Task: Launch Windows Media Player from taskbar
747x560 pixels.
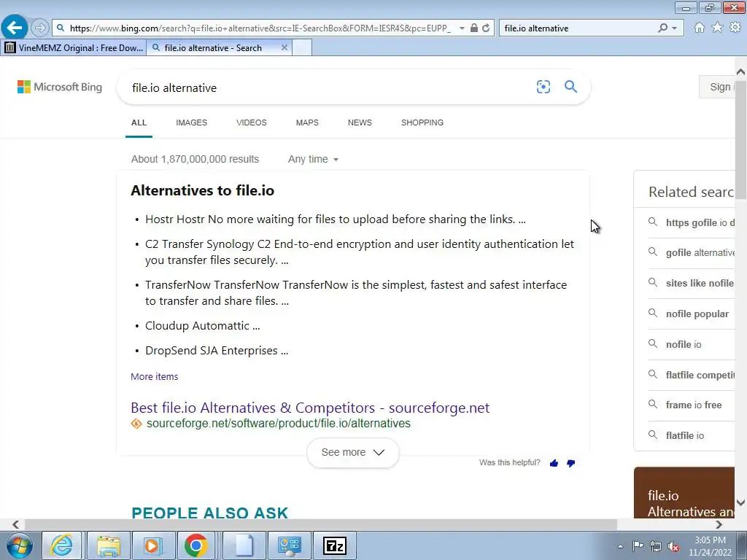Action: (152, 545)
